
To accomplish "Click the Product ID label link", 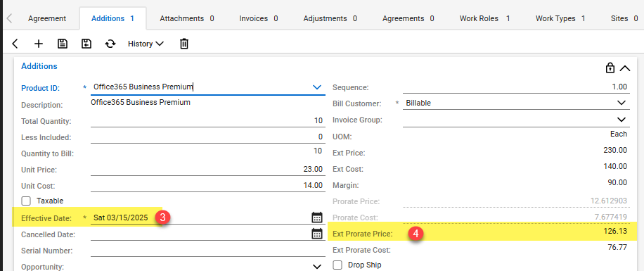I will pyautogui.click(x=40, y=88).
